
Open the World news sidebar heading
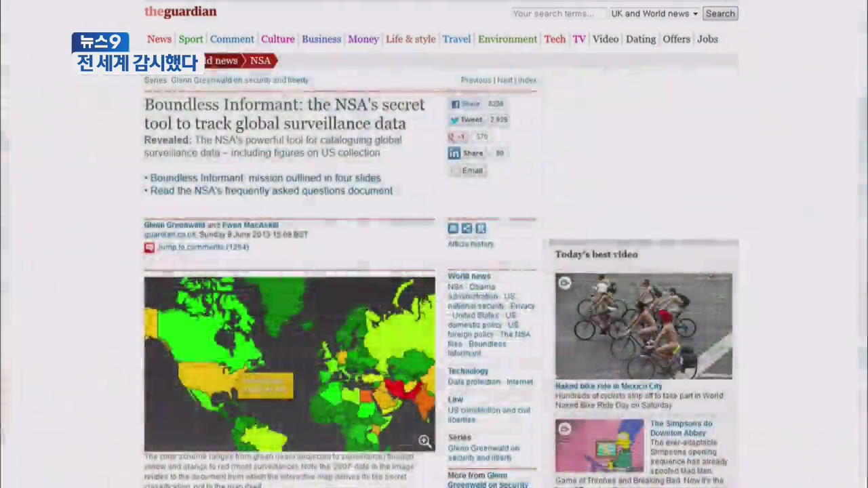pos(469,277)
